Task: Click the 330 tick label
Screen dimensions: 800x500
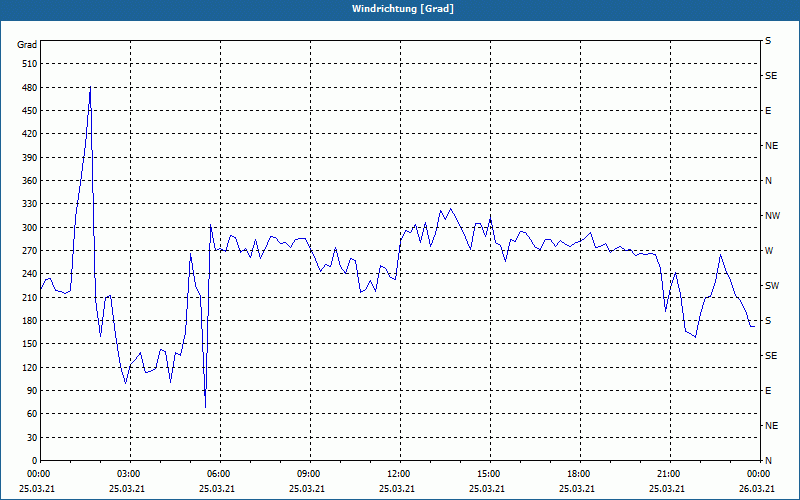Action: (x=30, y=204)
